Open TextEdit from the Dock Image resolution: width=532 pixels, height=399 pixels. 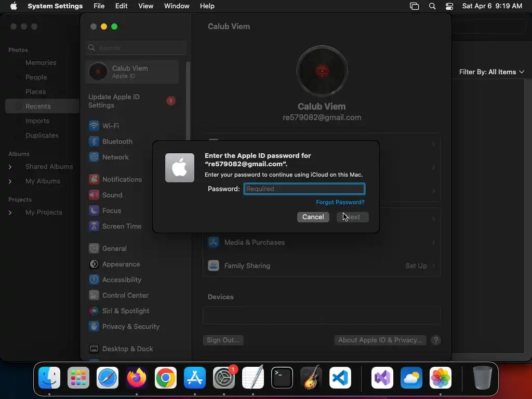point(253,378)
